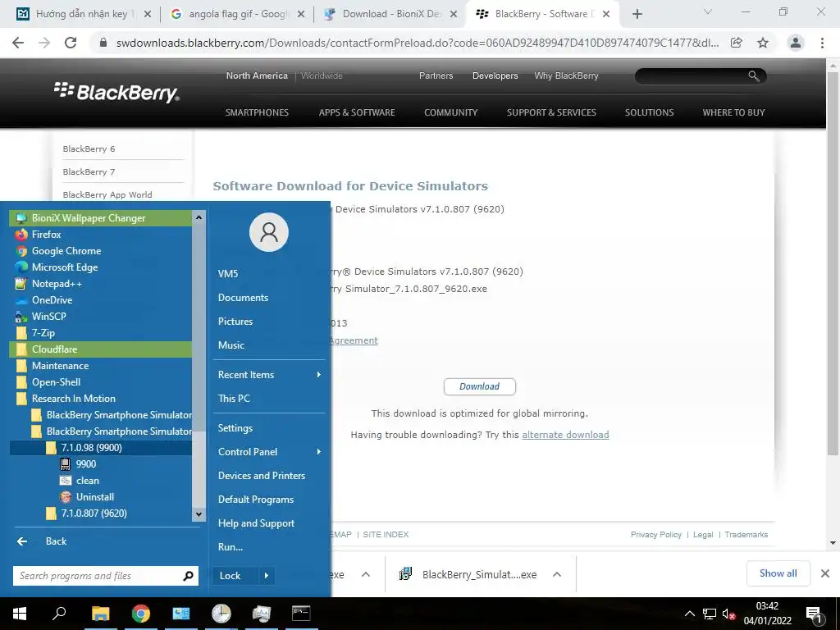Viewport: 840px width, 630px height.
Task: Expand Control Panel submenu
Action: pos(269,452)
